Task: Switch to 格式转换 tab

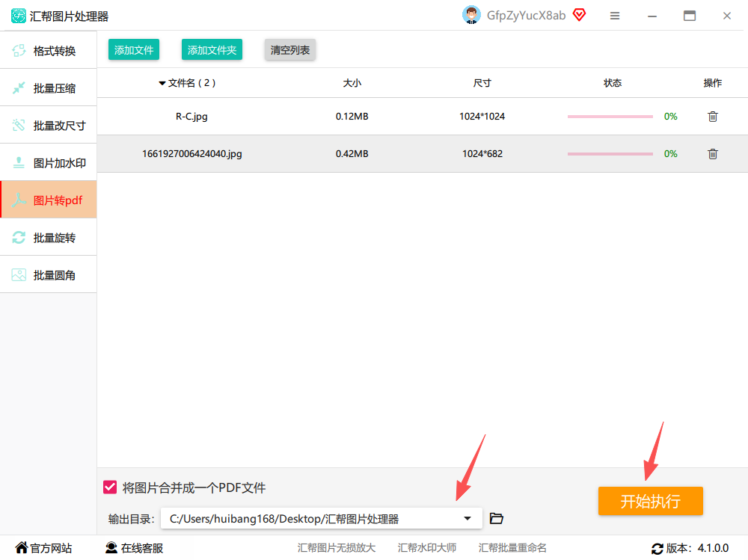Action: [x=48, y=50]
